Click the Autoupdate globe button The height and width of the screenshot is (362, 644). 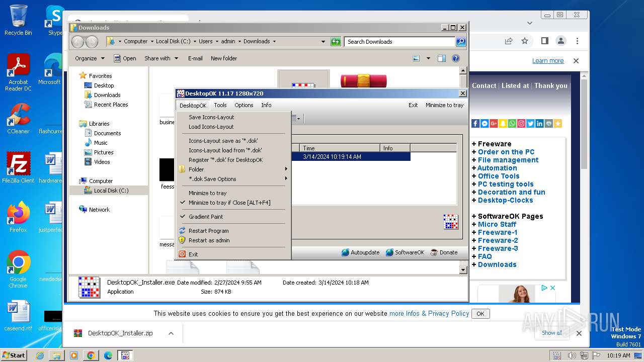click(x=360, y=252)
